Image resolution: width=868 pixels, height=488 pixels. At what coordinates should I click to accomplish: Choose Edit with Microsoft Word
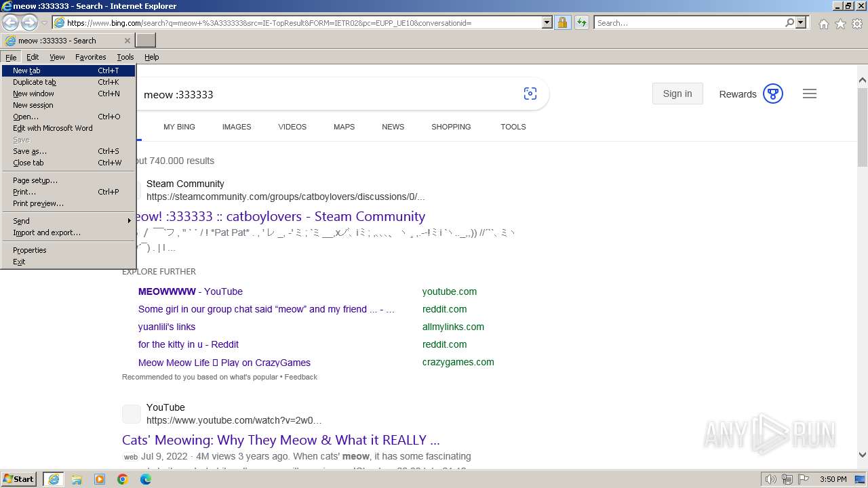(68, 128)
